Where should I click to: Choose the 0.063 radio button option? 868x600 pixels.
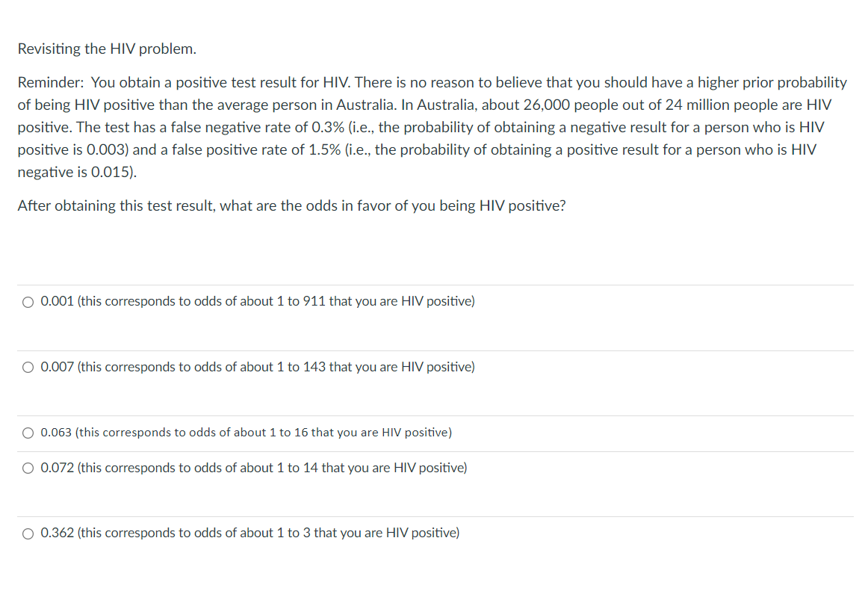pyautogui.click(x=28, y=433)
